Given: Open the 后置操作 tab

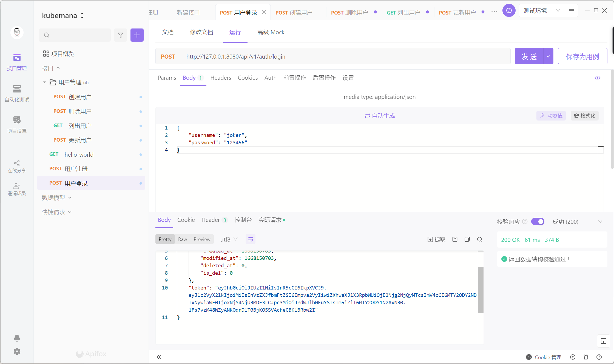Looking at the screenshot, I should pyautogui.click(x=324, y=78).
